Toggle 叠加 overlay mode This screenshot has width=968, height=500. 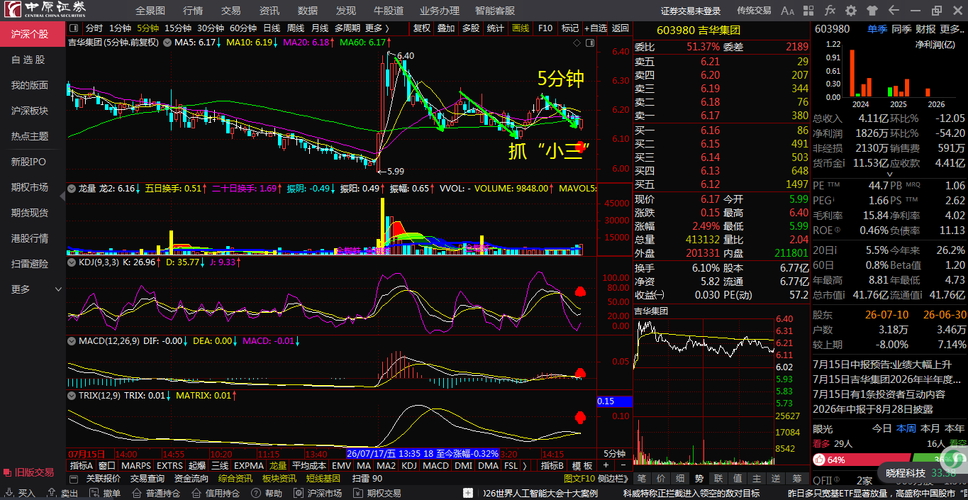446,28
